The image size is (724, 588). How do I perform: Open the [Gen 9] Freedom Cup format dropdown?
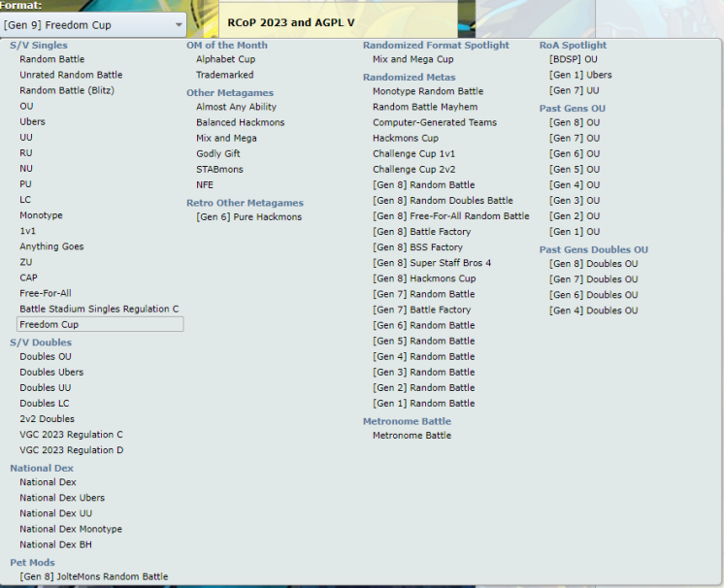(x=93, y=25)
